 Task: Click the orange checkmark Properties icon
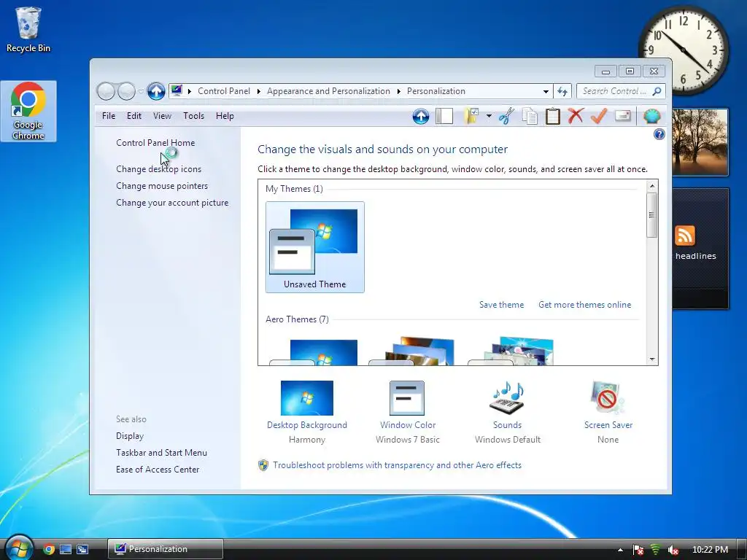599,116
